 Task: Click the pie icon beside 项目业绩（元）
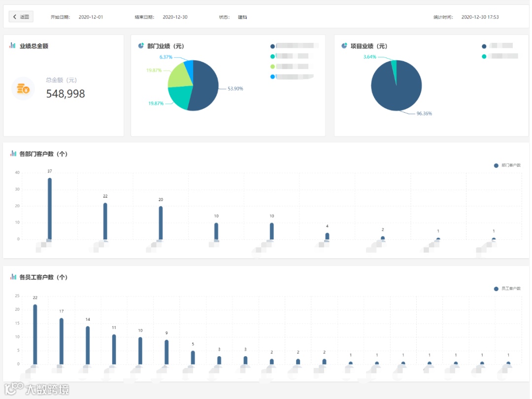[x=344, y=45]
